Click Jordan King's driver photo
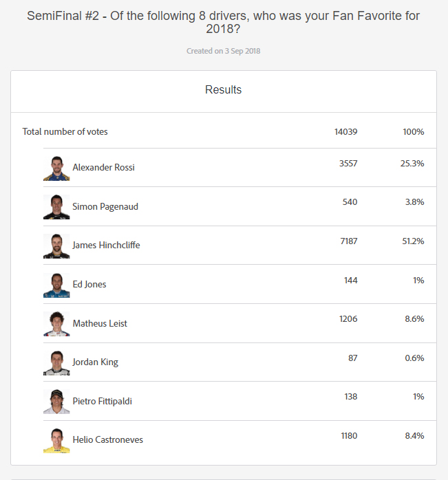This screenshot has height=480, width=448. pos(56,362)
